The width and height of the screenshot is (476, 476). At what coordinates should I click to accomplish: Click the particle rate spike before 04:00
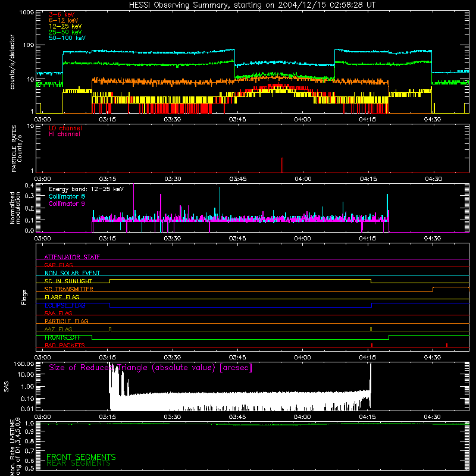(x=282, y=165)
